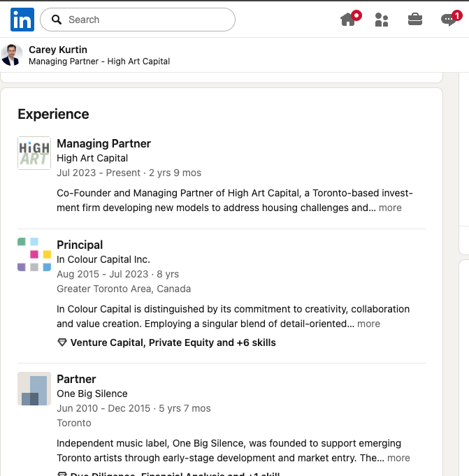The image size is (469, 476).
Task: Expand High Art Capital description with more
Action: pos(390,208)
